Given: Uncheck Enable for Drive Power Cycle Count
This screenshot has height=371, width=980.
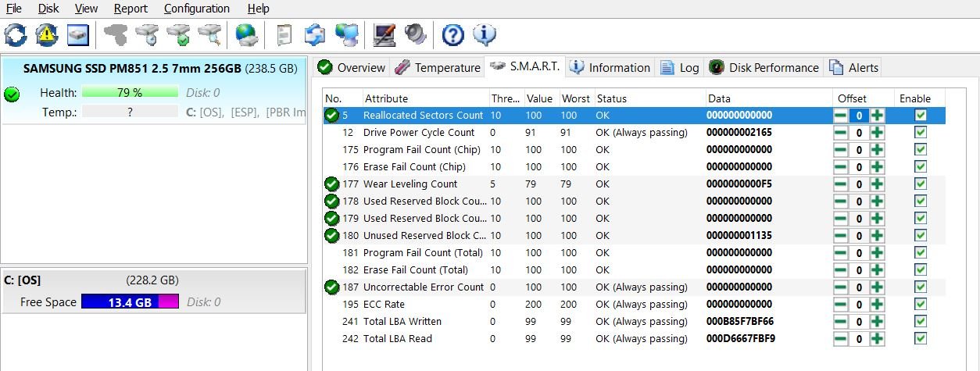Looking at the screenshot, I should 921,132.
